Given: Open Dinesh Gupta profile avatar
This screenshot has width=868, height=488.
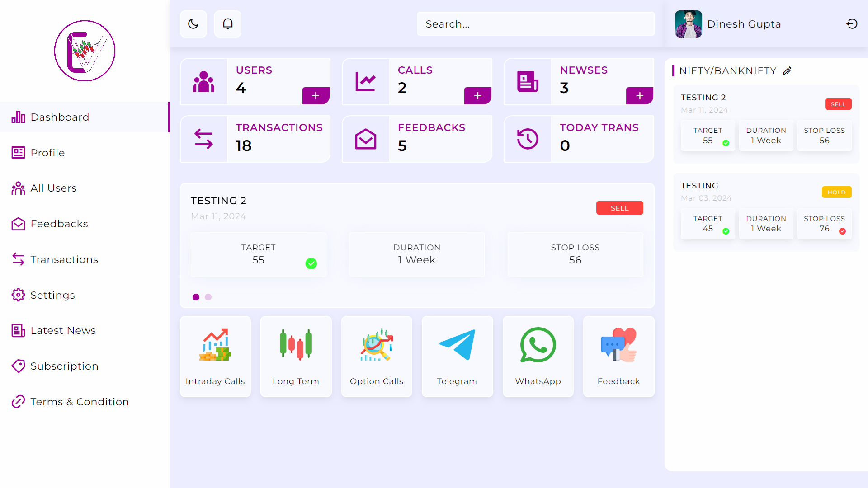Looking at the screenshot, I should (x=688, y=24).
